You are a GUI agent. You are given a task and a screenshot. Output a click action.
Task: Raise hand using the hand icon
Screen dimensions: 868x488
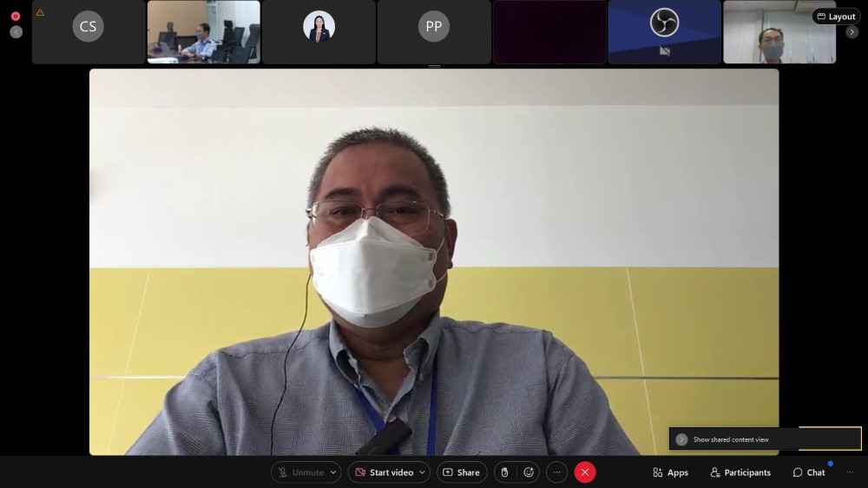click(x=504, y=472)
